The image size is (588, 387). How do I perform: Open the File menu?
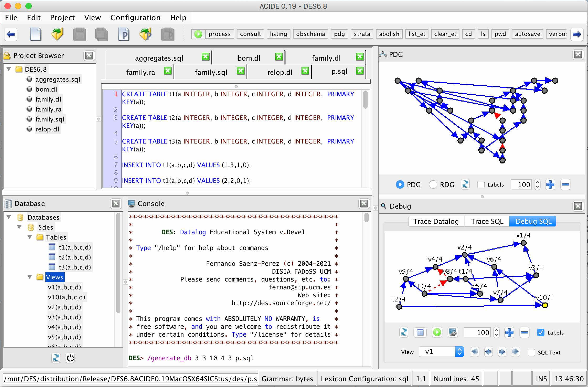tap(11, 18)
